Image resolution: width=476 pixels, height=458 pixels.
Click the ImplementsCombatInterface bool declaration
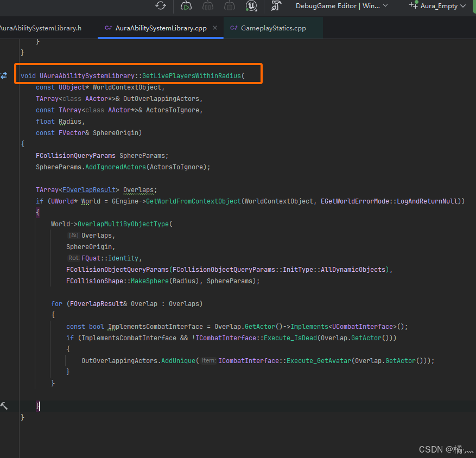tap(155, 327)
